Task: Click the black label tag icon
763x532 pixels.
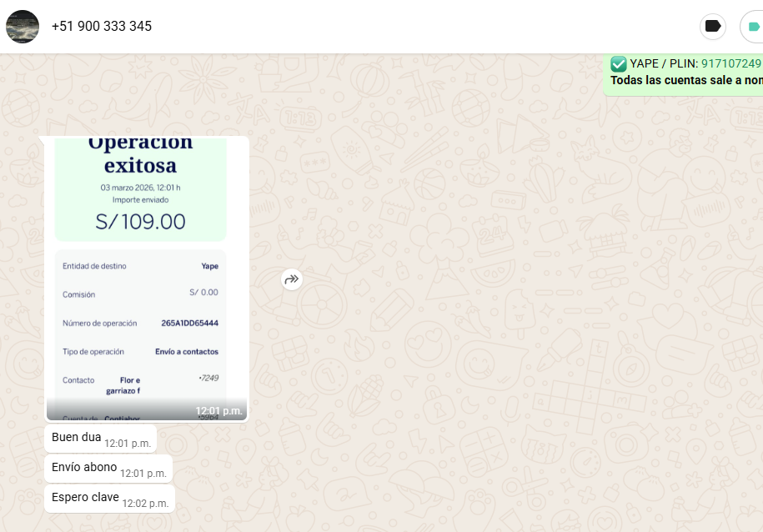Action: pyautogui.click(x=712, y=27)
